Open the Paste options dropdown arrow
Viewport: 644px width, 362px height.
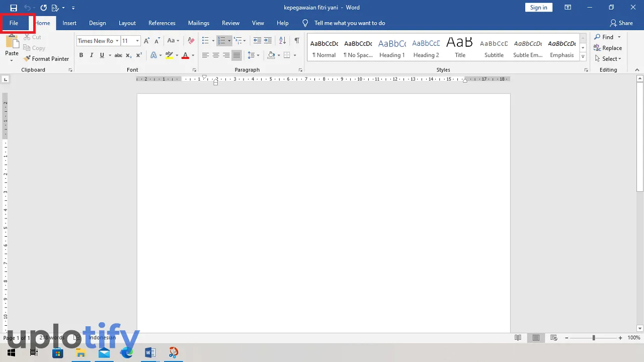point(12,60)
